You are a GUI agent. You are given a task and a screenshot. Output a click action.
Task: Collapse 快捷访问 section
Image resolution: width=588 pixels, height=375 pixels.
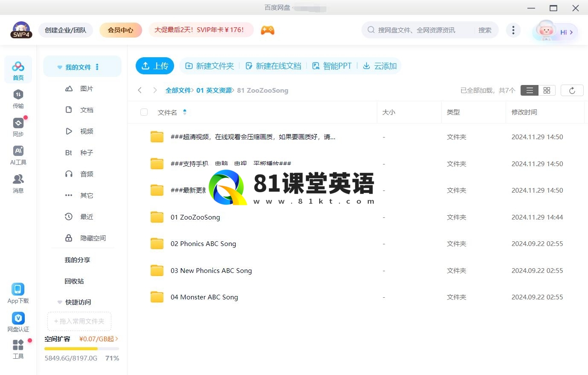(60, 302)
